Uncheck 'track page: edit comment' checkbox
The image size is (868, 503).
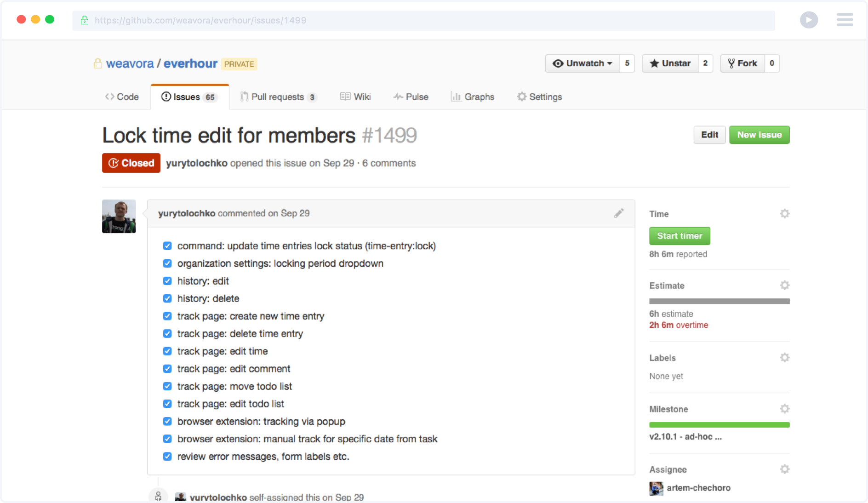click(167, 369)
